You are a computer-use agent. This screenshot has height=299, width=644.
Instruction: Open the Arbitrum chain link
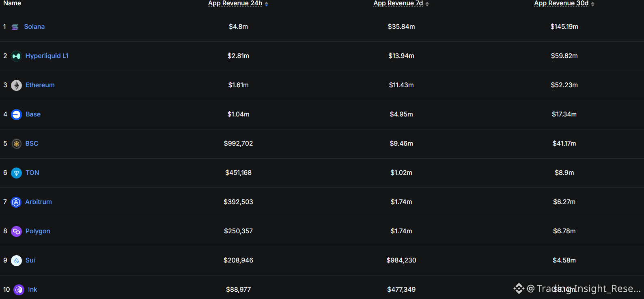(39, 202)
